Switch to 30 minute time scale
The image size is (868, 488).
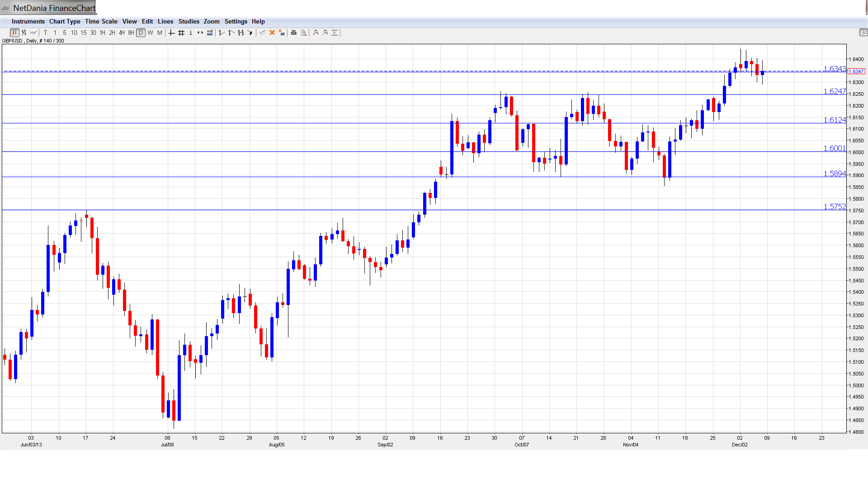coord(93,33)
